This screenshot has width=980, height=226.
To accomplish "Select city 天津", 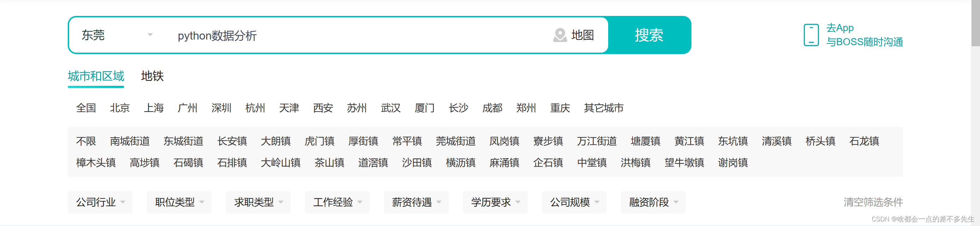I will [289, 108].
